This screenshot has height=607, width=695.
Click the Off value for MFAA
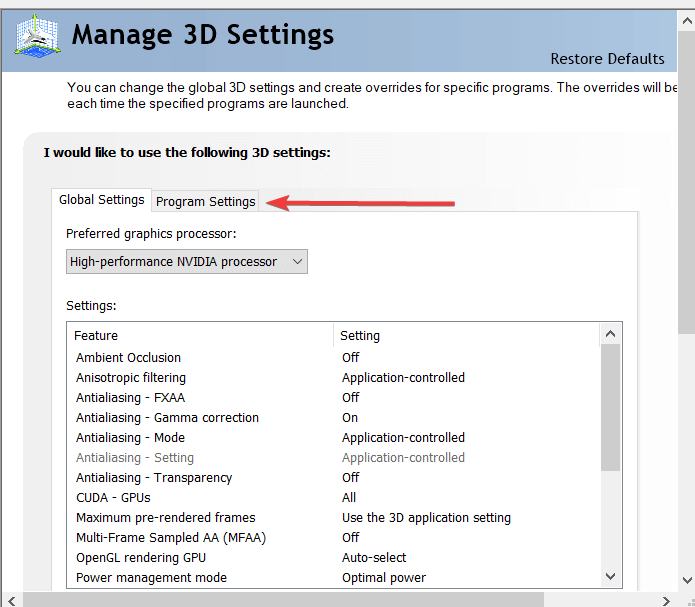tap(350, 537)
